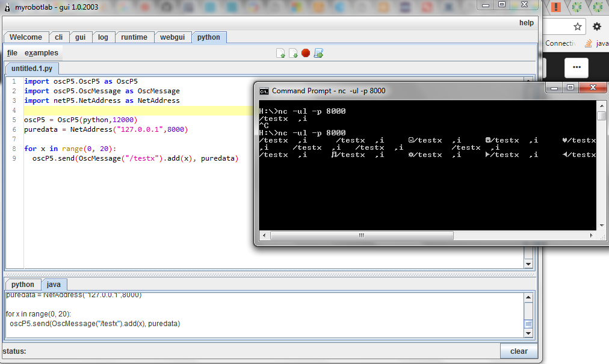Place cursor on highlighted empty line 4

coord(138,110)
